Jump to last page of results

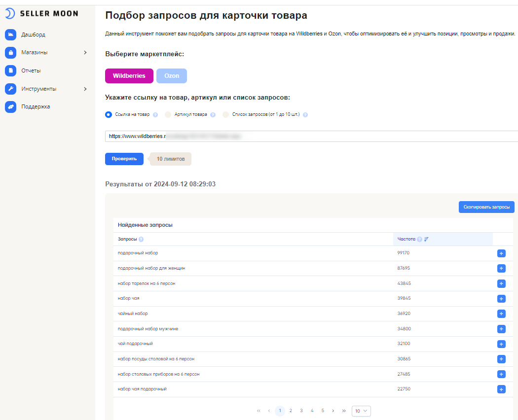[x=344, y=411]
